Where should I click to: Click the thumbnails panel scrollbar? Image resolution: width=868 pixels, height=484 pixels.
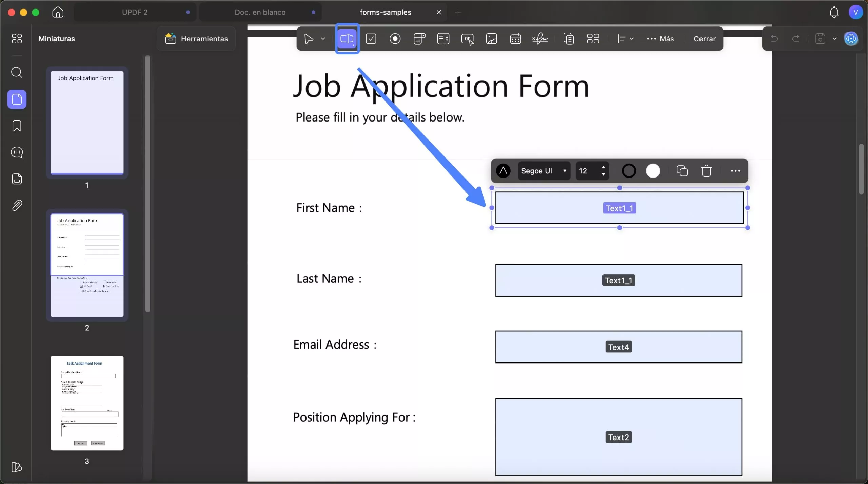147,183
